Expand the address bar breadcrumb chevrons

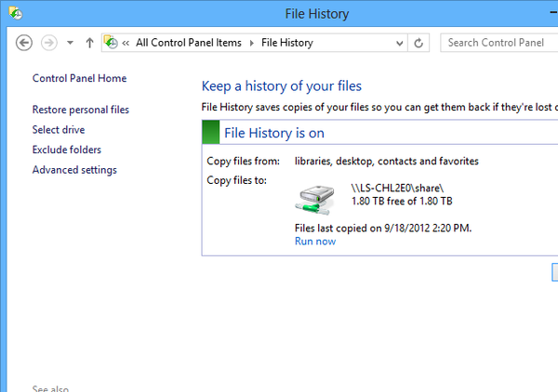pos(126,43)
